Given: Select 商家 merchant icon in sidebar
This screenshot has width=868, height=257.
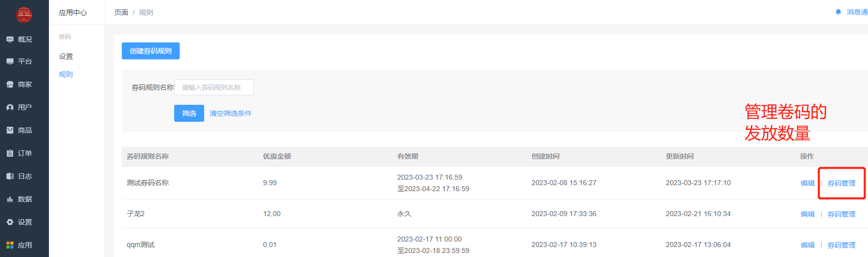Looking at the screenshot, I should pos(10,84).
